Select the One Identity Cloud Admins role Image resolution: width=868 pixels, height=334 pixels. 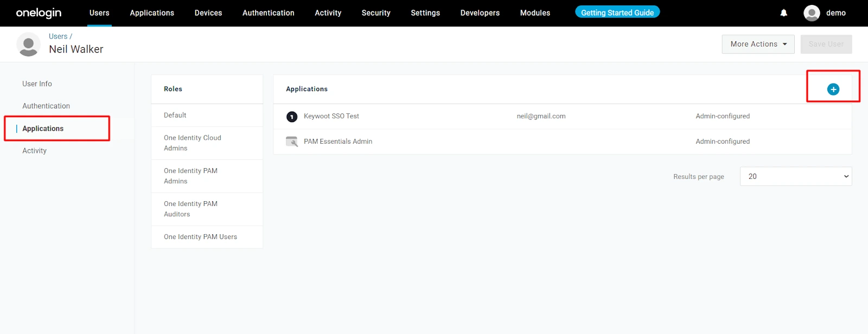click(207, 143)
